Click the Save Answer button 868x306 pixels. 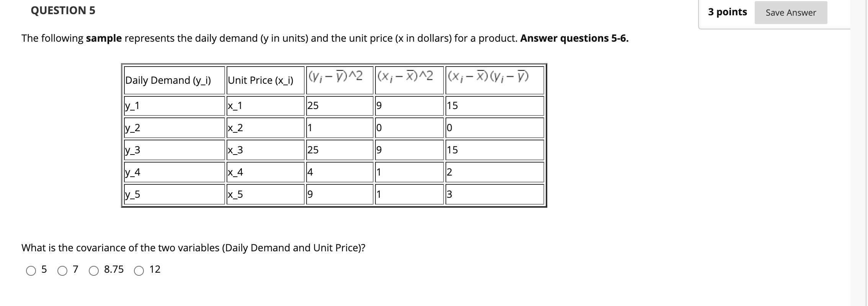791,12
